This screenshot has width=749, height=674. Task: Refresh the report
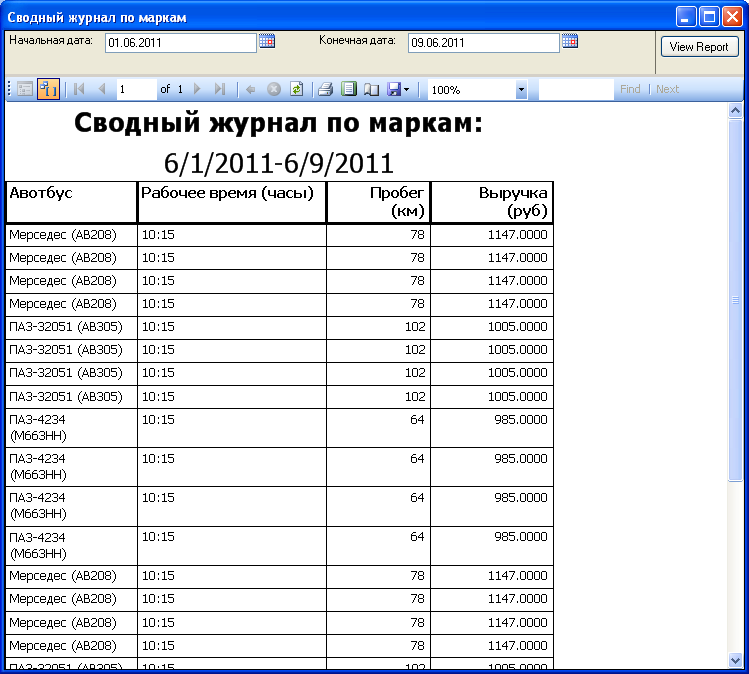[297, 89]
